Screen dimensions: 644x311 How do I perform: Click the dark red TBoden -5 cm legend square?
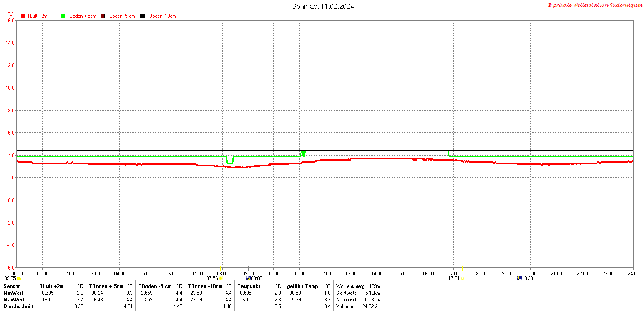(103, 16)
